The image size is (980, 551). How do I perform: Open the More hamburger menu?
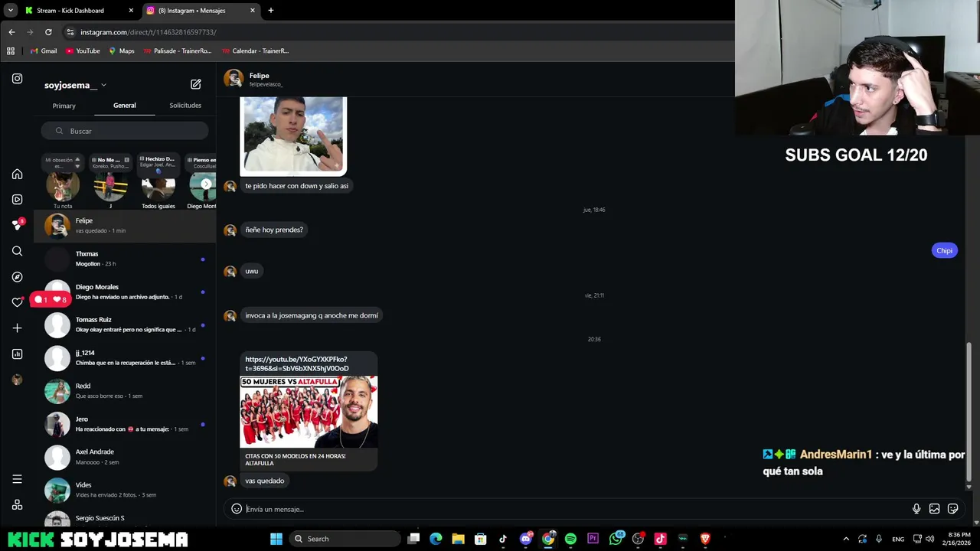(x=17, y=479)
